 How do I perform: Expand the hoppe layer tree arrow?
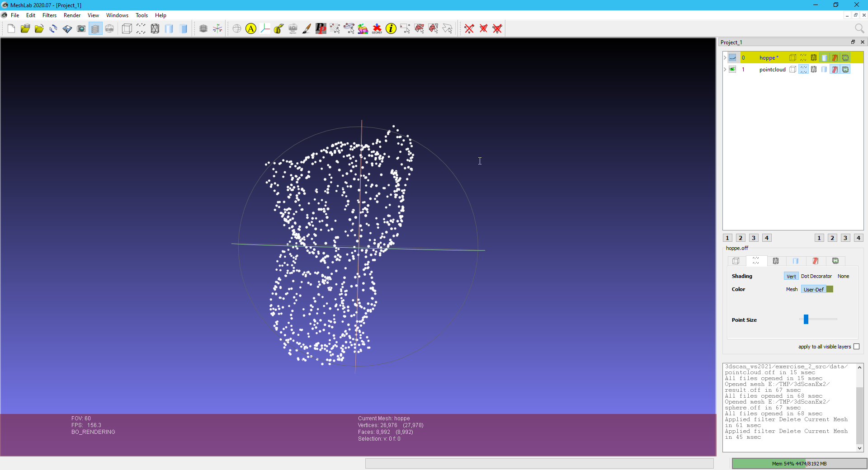(x=725, y=58)
